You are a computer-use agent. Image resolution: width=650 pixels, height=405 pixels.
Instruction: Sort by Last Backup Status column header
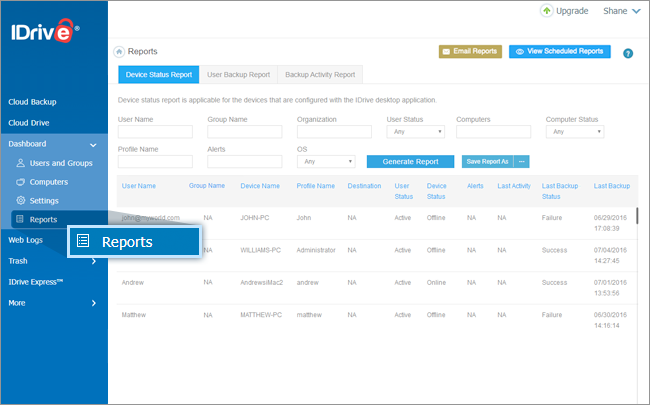pyautogui.click(x=560, y=191)
